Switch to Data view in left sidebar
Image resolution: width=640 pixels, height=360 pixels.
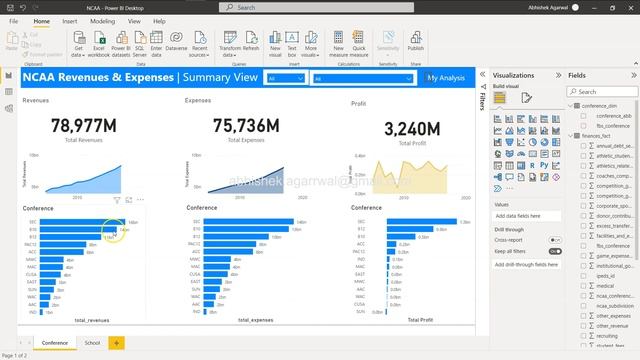(9, 92)
